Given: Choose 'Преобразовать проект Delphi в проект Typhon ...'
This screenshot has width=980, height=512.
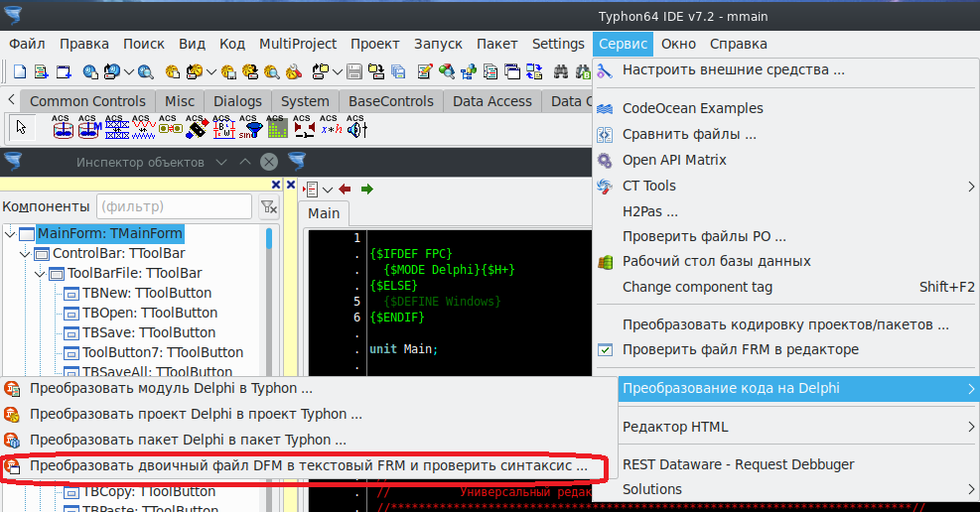Looking at the screenshot, I should pyautogui.click(x=309, y=414).
